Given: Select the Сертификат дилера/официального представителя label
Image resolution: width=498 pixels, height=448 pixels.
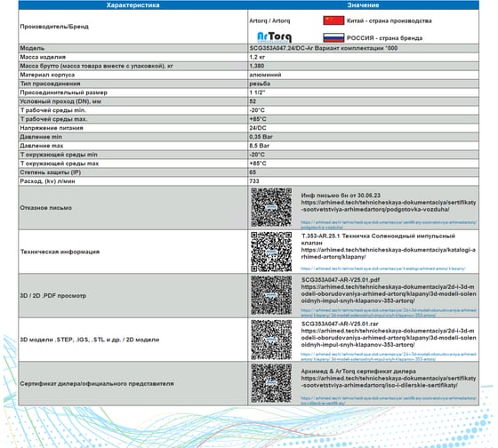Looking at the screenshot, I should (x=97, y=383).
